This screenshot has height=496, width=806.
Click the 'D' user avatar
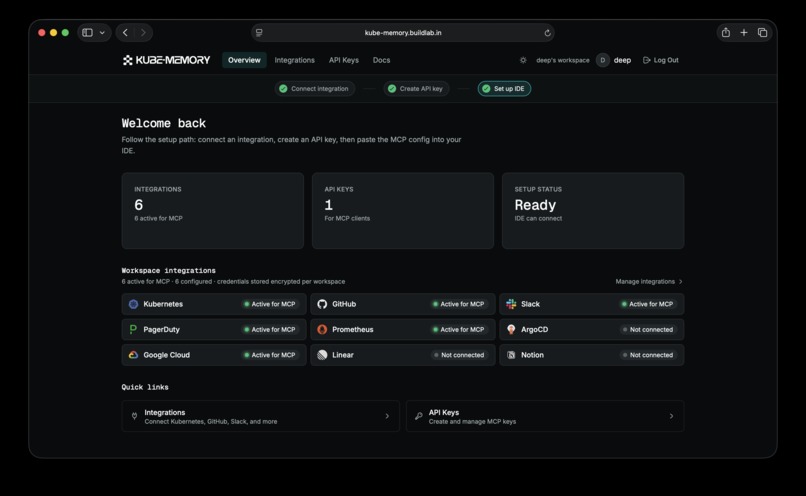[602, 60]
